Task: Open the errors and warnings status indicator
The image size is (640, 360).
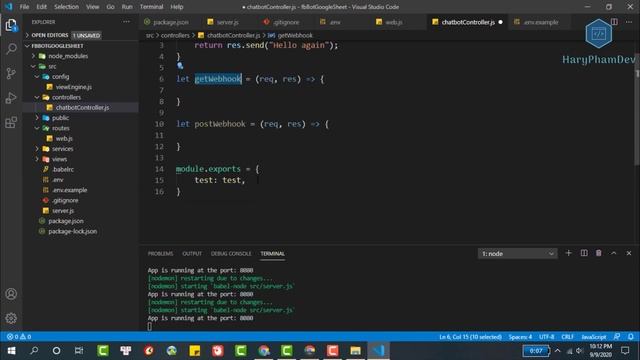Action: [19, 337]
